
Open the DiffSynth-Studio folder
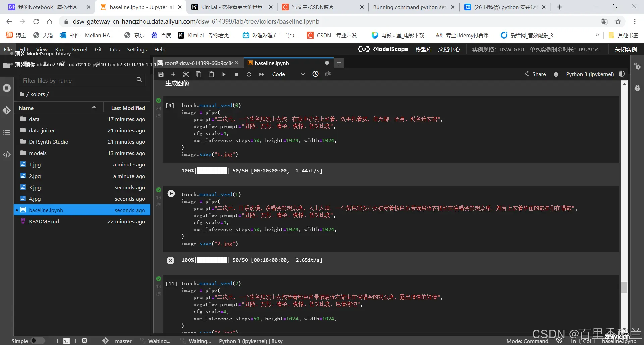(x=82, y=142)
